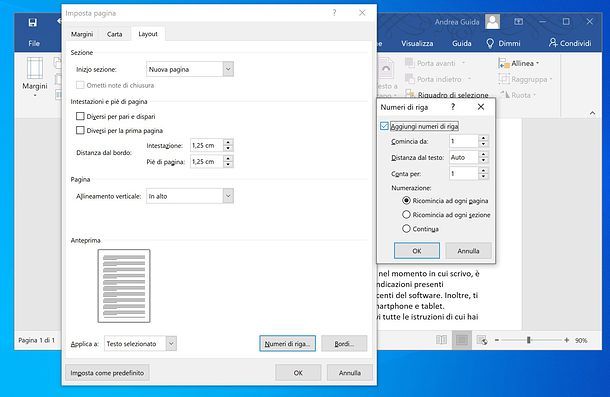610x397 pixels.
Task: Click the Ruota rotate icon
Action: pos(505,95)
